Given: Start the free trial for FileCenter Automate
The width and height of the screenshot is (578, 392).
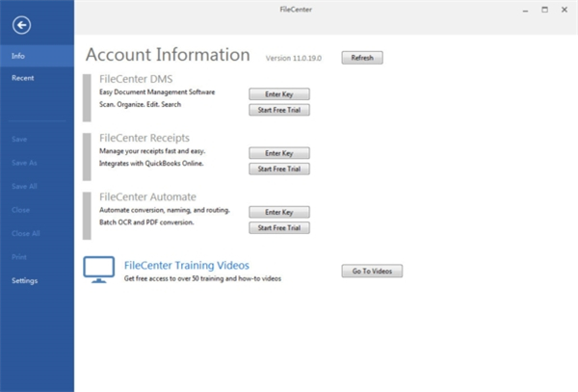Looking at the screenshot, I should [x=278, y=227].
